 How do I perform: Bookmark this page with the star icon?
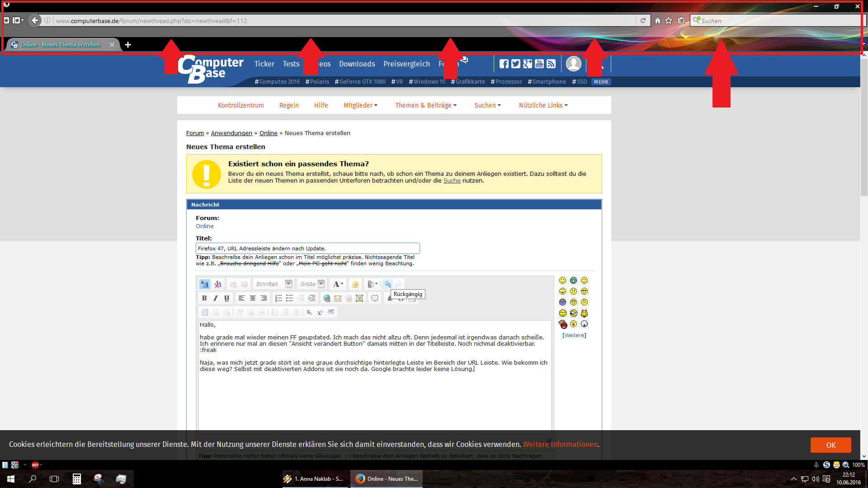point(669,21)
